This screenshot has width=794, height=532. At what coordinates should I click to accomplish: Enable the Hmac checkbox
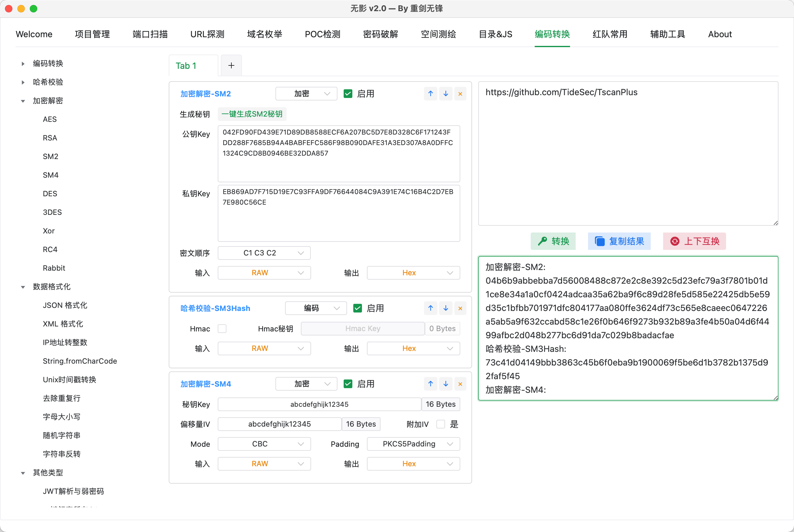222,328
